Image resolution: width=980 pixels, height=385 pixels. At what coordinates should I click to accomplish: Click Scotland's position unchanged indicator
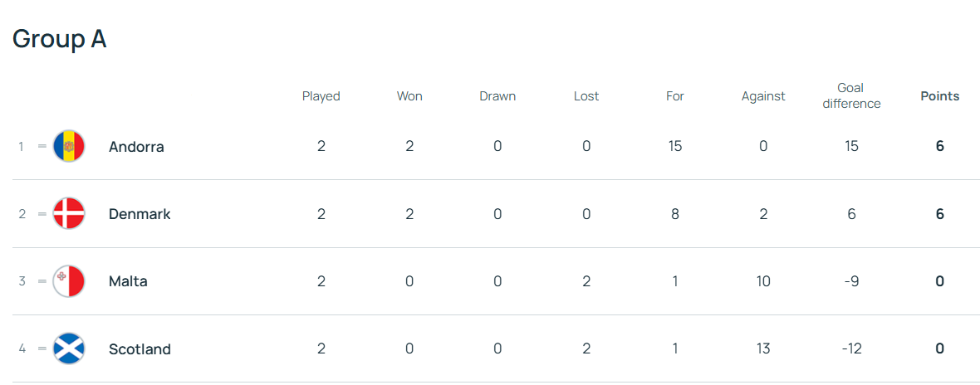[42, 348]
